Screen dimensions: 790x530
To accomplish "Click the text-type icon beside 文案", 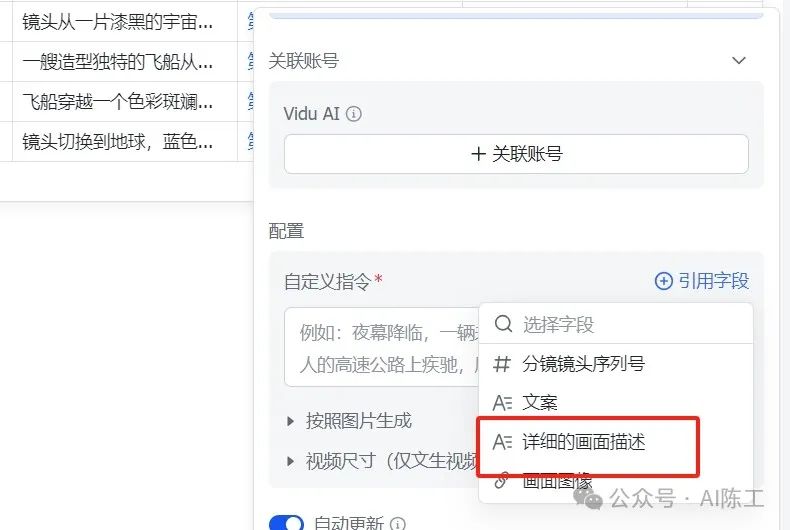I will pyautogui.click(x=502, y=403).
